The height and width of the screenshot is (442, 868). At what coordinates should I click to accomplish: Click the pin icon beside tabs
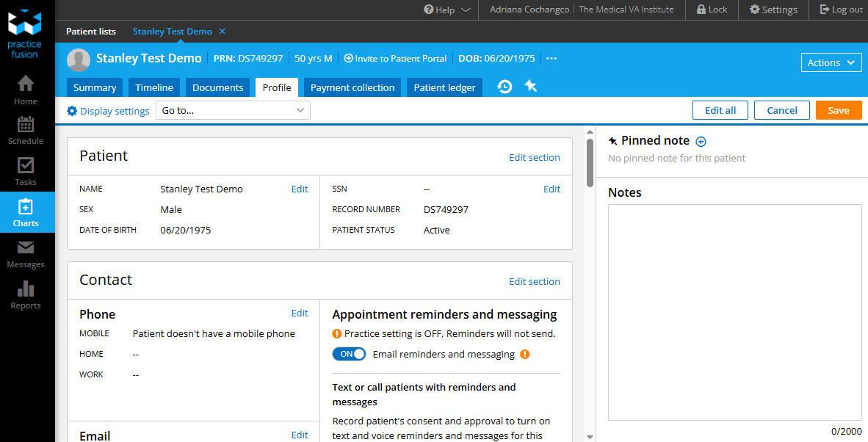[x=530, y=86]
